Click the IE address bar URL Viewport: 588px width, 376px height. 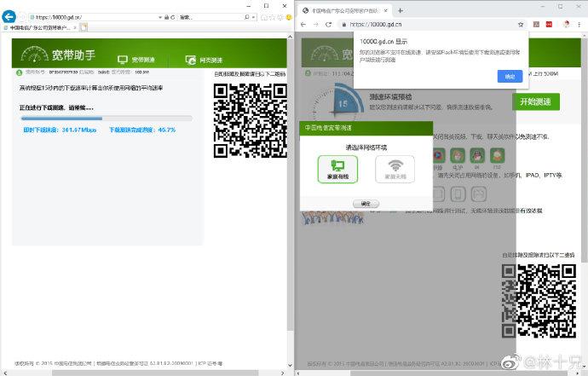coord(59,17)
